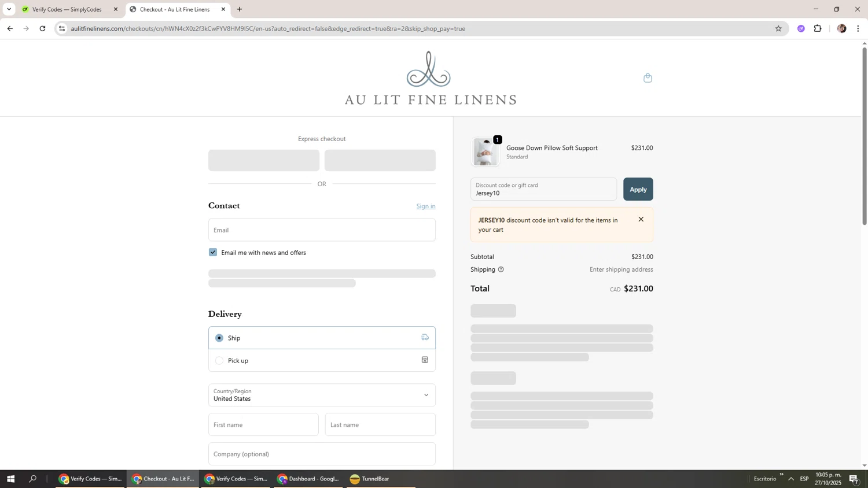The image size is (868, 488).
Task: Open the browser extensions puzzle icon
Action: [x=818, y=28]
